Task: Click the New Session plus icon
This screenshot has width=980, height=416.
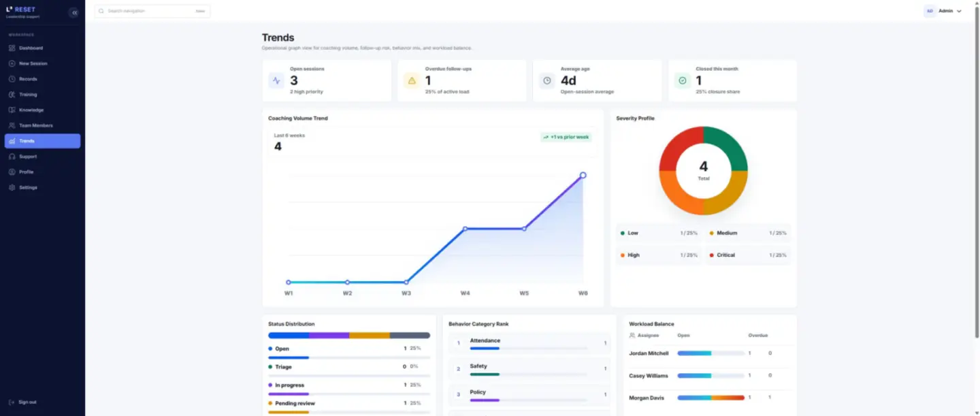Action: [12, 63]
